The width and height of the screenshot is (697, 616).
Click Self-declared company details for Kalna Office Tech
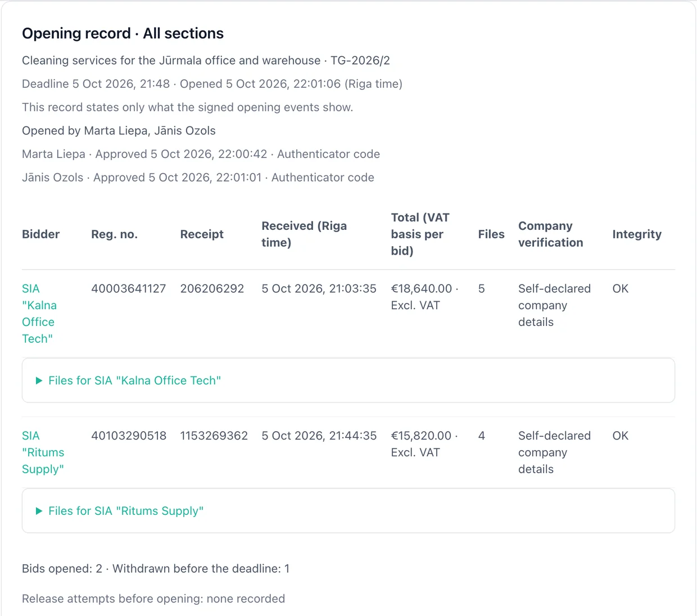[x=554, y=305]
